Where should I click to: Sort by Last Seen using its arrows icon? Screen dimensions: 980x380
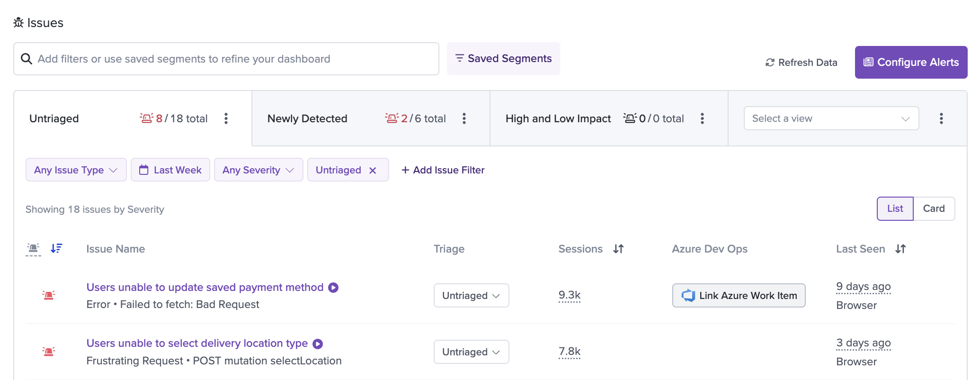900,249
